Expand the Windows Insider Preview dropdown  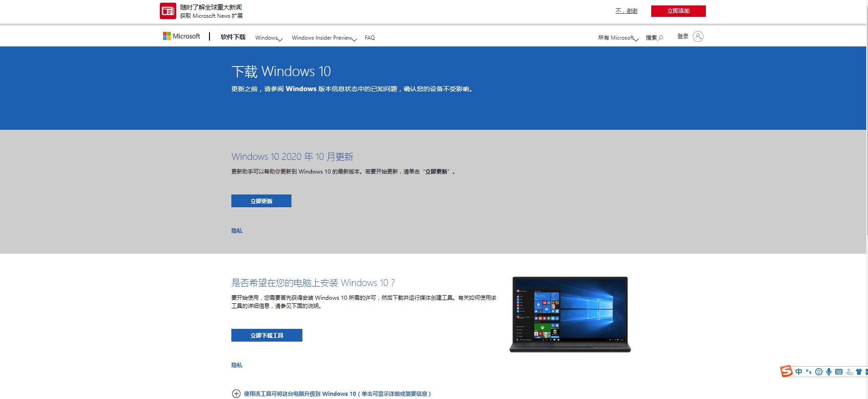coord(324,38)
